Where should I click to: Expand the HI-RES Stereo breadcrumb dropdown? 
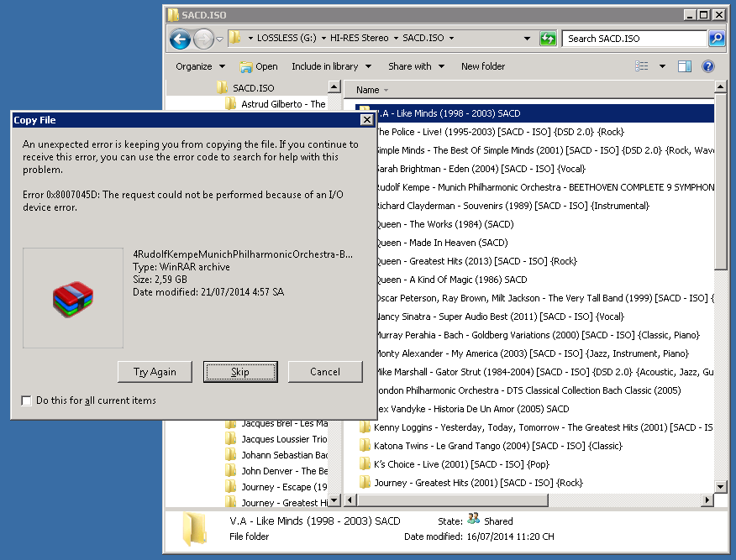[x=396, y=38]
